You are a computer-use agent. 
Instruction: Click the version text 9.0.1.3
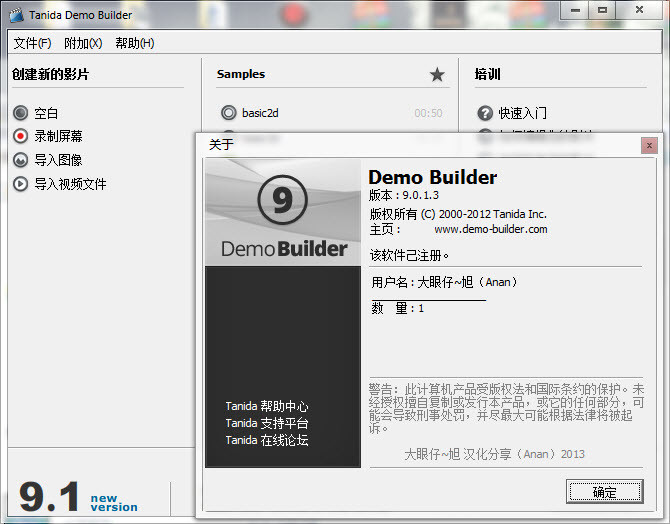tap(420, 195)
